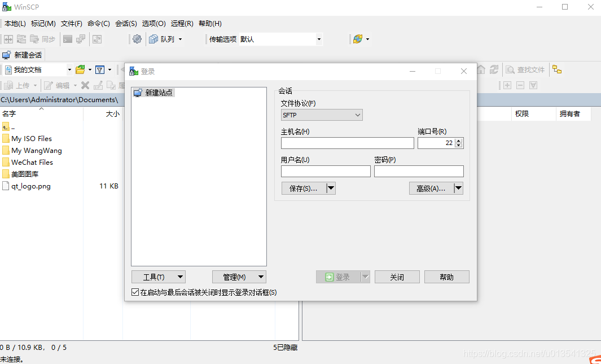Open the 会话(S) menu
Viewport: 601px width, 364px height.
pos(126,24)
